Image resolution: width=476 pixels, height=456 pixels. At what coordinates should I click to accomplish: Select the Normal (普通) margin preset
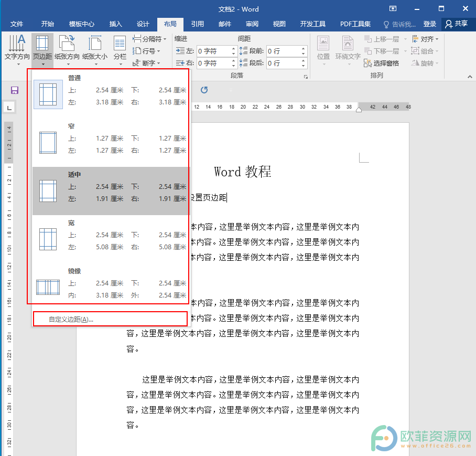[111, 94]
